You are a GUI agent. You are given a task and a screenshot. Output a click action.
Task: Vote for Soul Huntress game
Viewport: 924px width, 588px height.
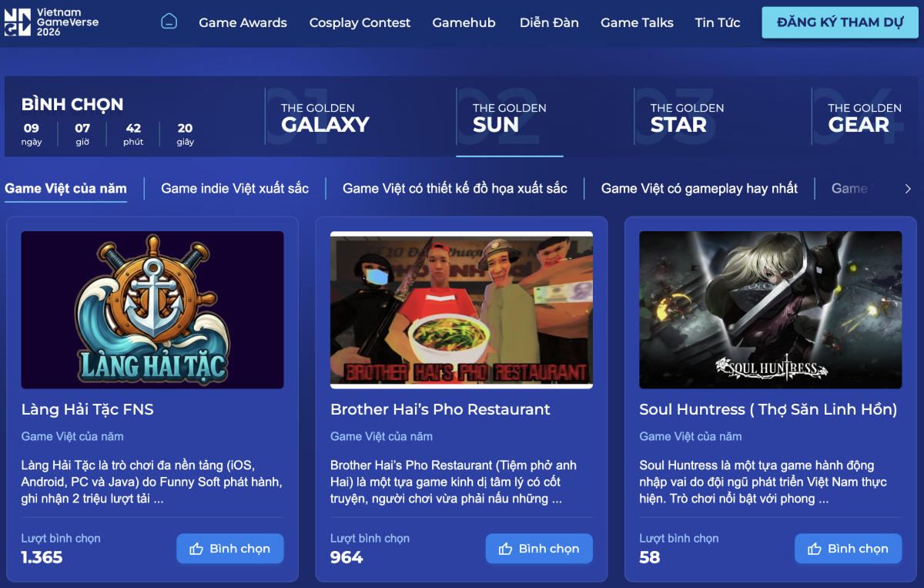(x=849, y=549)
